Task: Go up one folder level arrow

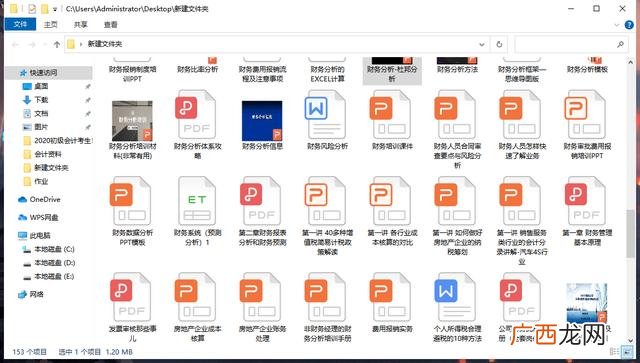Action: 57,44
